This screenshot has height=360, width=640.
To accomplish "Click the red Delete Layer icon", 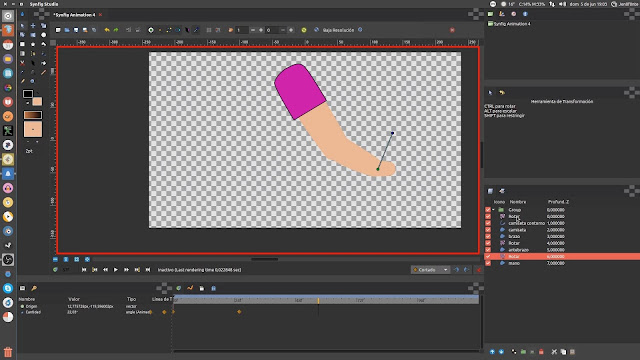I will pos(541,351).
